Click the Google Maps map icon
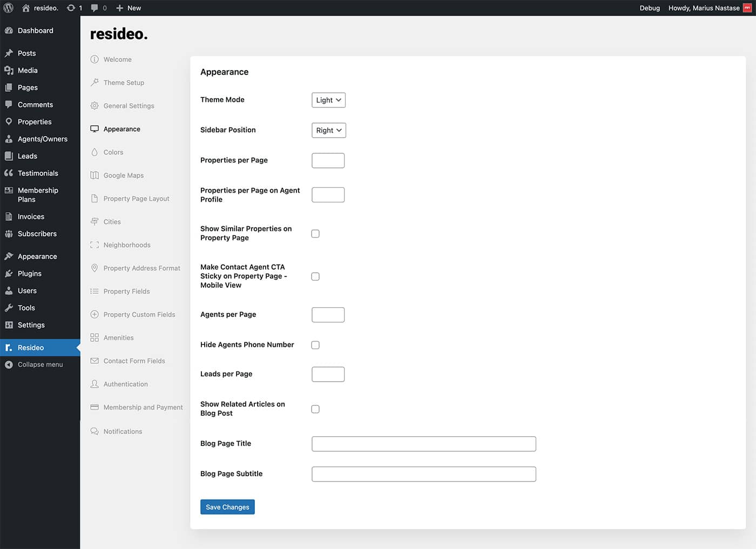 point(94,175)
